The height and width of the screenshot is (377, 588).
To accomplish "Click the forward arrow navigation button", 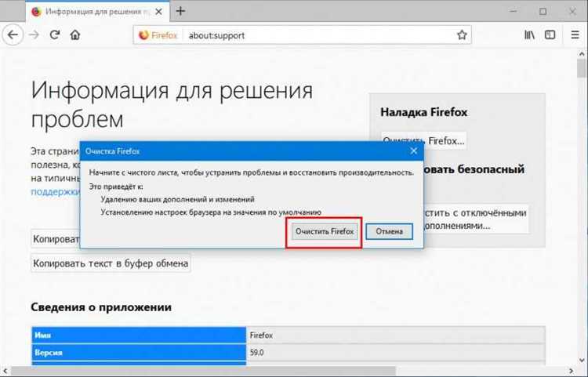I will 34,35.
